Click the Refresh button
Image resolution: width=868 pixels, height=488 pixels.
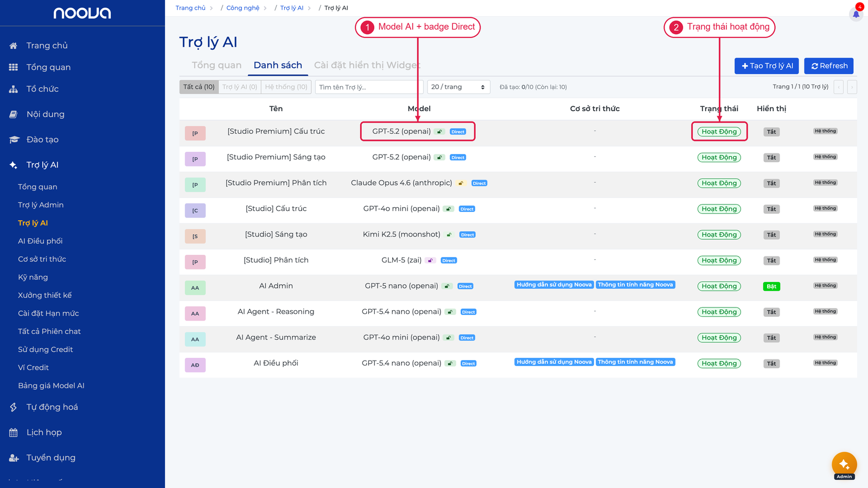pos(829,66)
